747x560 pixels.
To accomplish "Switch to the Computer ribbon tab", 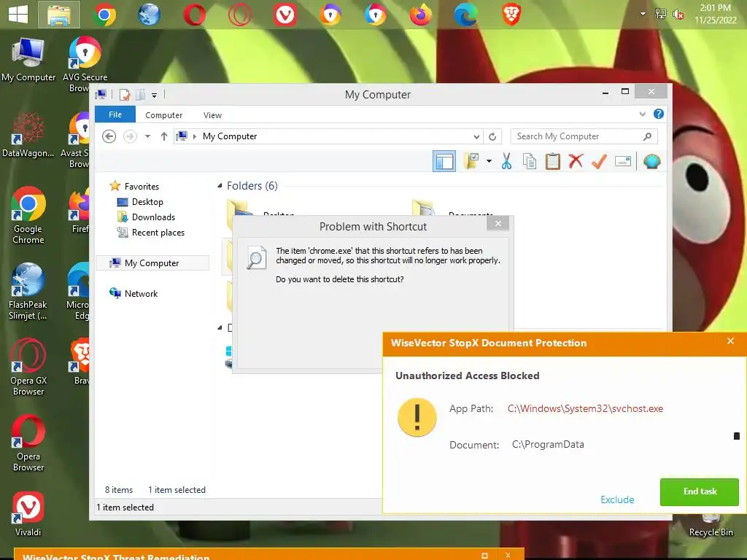I will point(163,115).
